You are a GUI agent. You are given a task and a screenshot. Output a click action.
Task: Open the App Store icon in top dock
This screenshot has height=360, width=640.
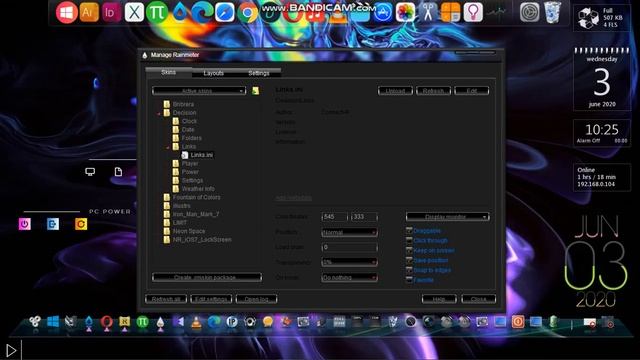382,13
